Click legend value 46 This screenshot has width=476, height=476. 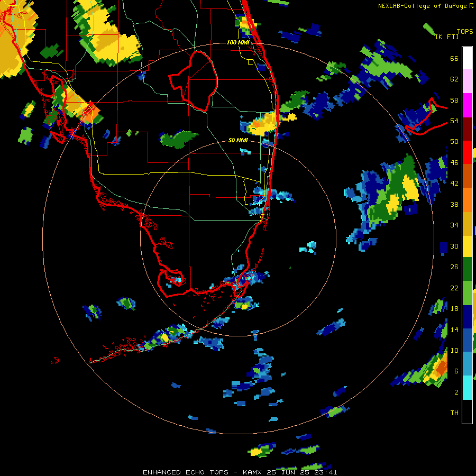pos(454,163)
